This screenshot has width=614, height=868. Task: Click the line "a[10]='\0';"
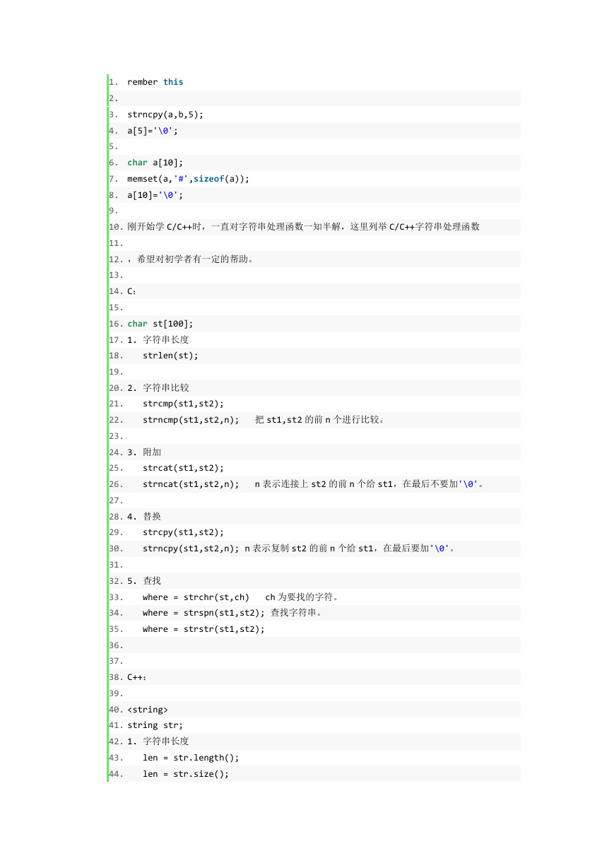pos(155,195)
